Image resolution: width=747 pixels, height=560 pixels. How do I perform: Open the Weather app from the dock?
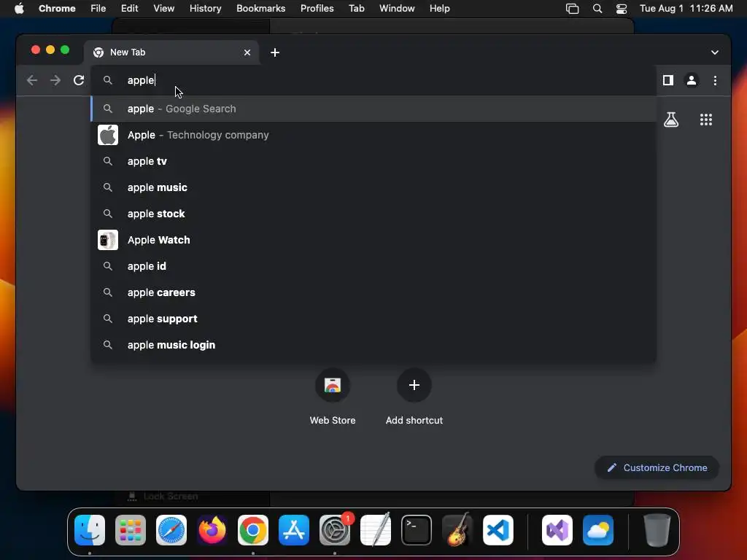tap(598, 530)
